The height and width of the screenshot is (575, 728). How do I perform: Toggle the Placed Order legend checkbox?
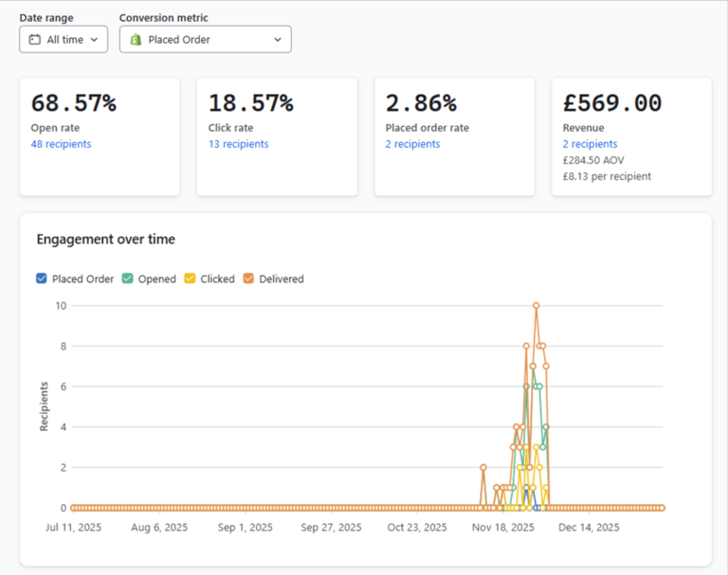coord(42,279)
